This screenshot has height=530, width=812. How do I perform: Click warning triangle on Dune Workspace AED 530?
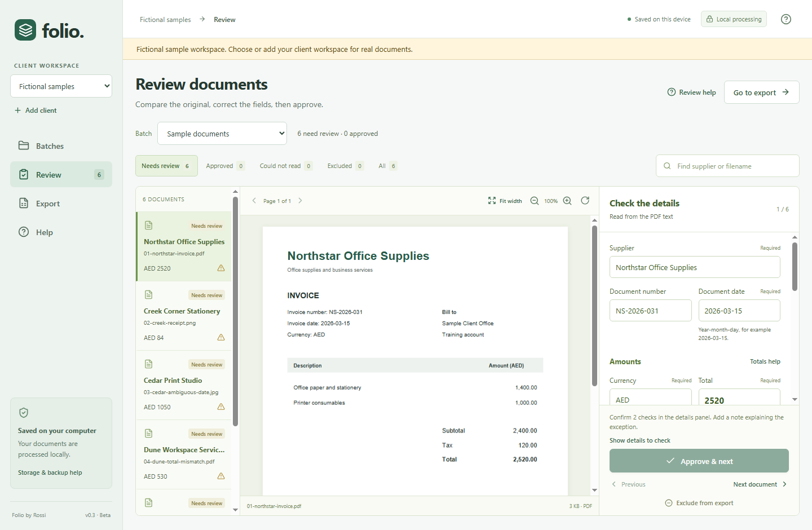(x=221, y=476)
